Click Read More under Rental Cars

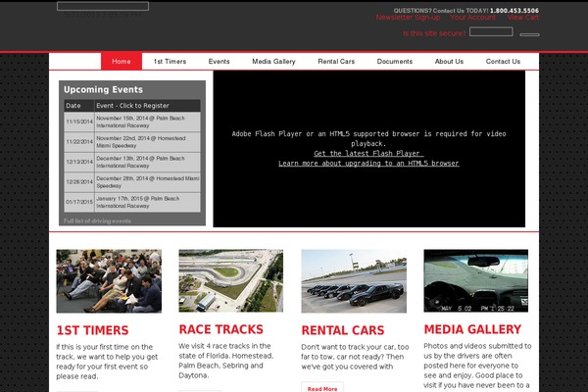322,389
